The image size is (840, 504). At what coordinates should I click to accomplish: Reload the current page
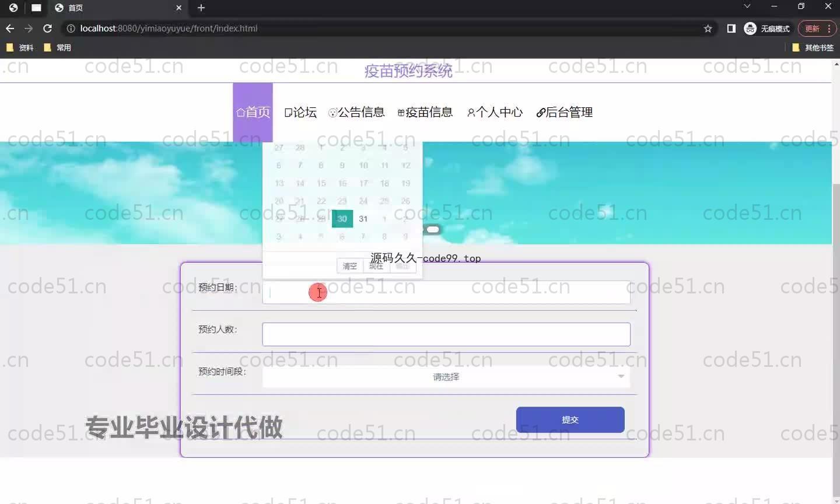pyautogui.click(x=48, y=28)
